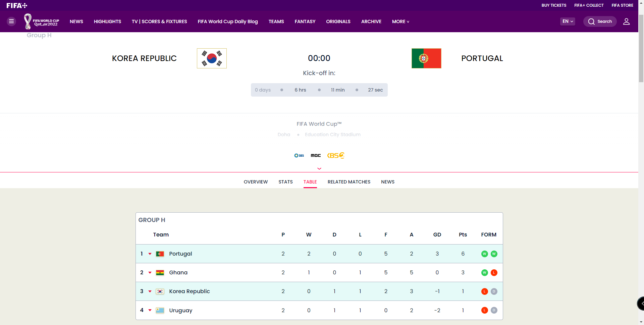Image resolution: width=644 pixels, height=325 pixels.
Task: Open FIFA World Cup Daily Blog
Action: [x=228, y=21]
